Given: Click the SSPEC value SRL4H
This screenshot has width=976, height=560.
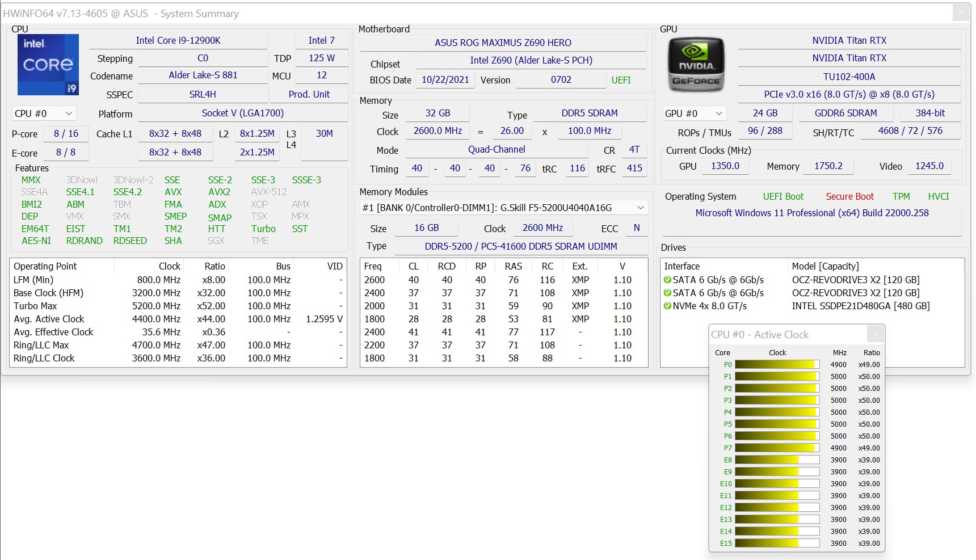Looking at the screenshot, I should tap(203, 95).
